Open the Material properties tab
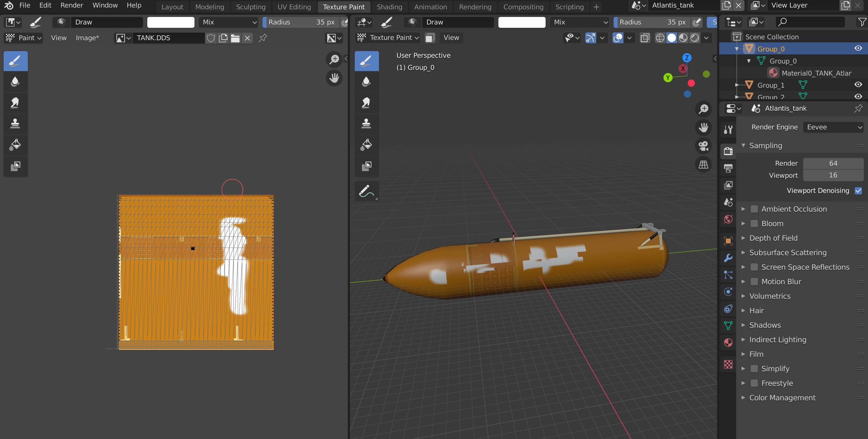 [x=728, y=343]
